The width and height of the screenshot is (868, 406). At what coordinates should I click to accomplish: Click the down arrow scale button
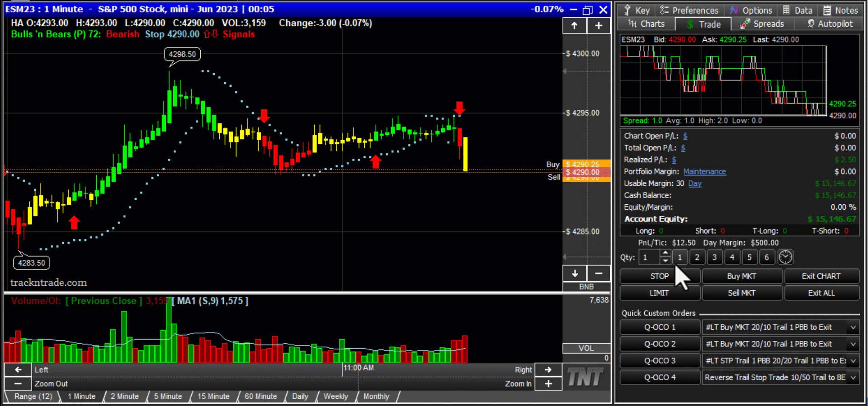575,273
